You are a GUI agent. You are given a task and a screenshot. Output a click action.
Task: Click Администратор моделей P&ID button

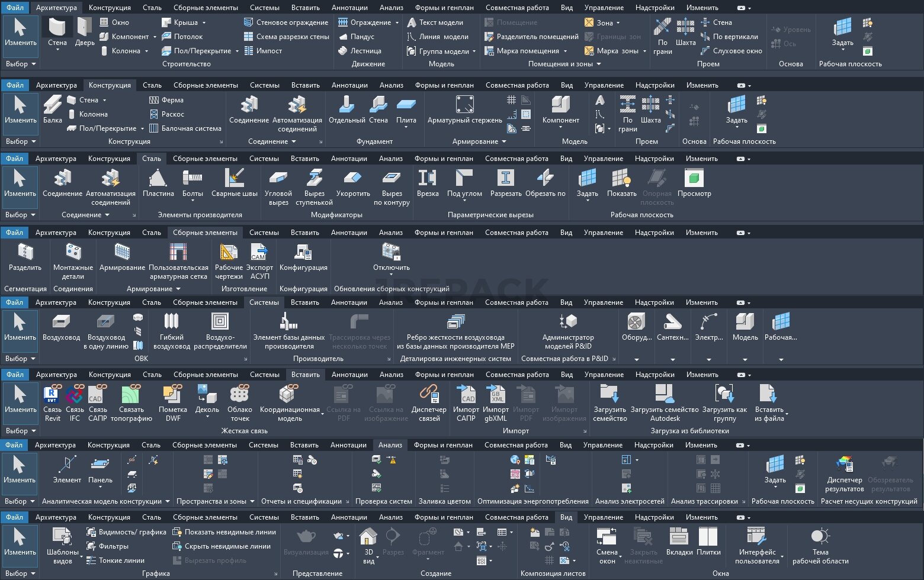point(568,331)
